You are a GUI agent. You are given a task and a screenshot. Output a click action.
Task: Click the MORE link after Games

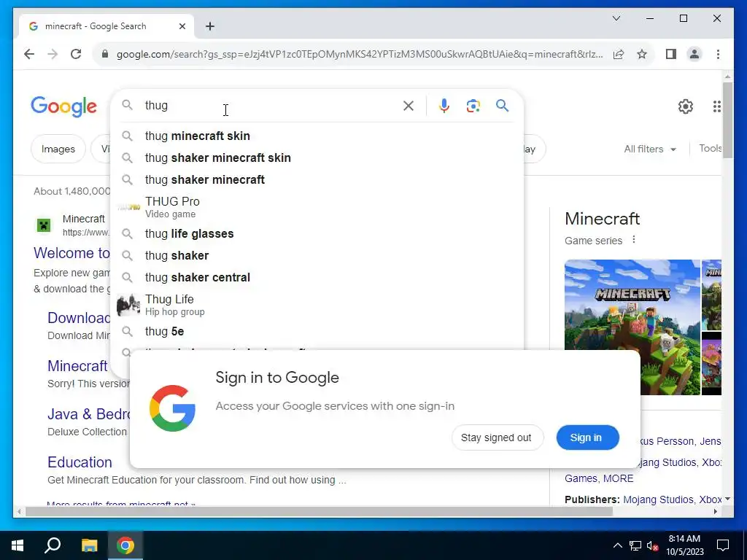[x=619, y=478]
